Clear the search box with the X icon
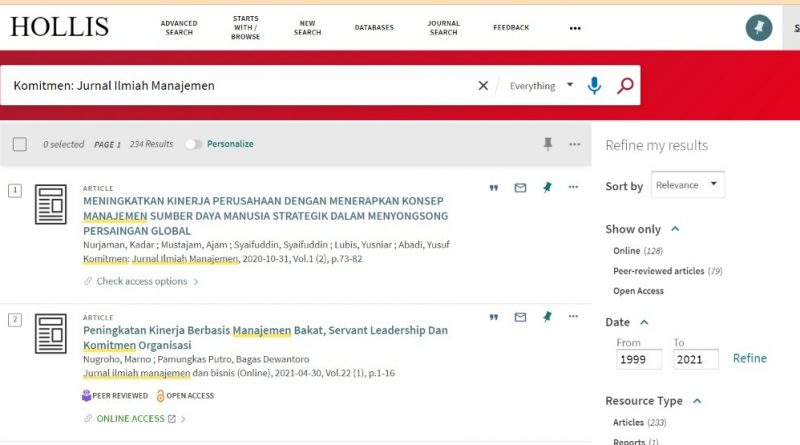 click(x=483, y=86)
